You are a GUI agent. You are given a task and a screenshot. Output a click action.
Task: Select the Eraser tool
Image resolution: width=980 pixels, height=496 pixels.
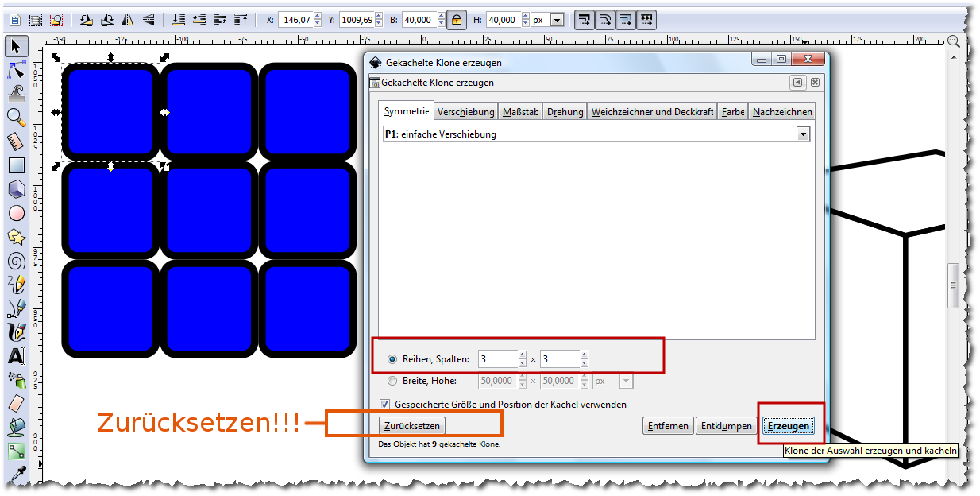[16, 404]
